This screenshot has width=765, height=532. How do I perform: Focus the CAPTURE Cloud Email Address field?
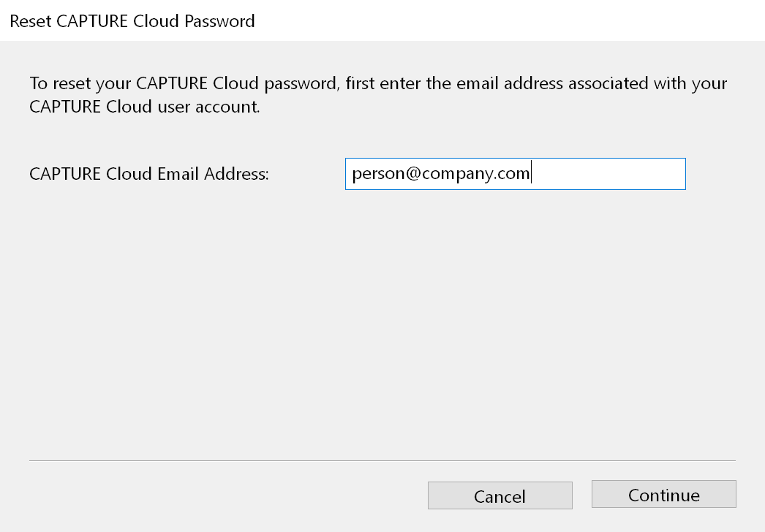point(515,174)
